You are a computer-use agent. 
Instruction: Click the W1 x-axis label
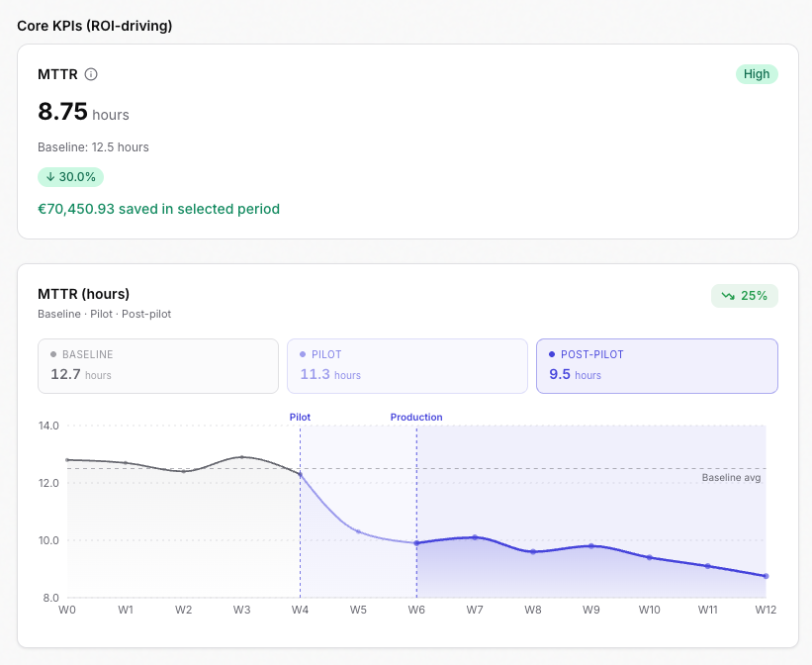point(126,610)
